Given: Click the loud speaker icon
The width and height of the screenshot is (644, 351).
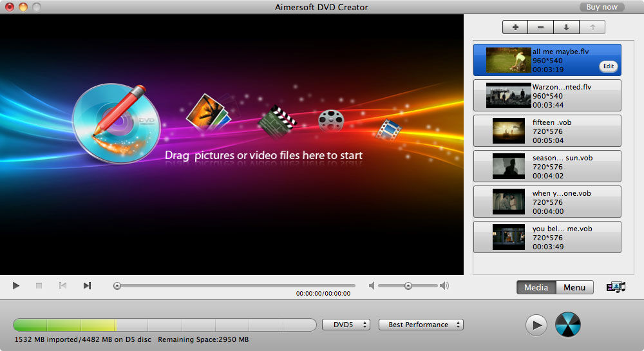Looking at the screenshot, I should coord(444,286).
